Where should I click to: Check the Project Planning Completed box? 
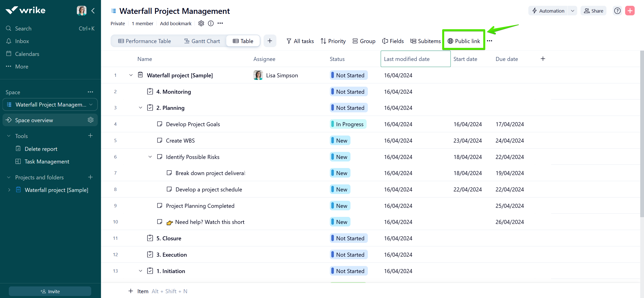tap(159, 206)
